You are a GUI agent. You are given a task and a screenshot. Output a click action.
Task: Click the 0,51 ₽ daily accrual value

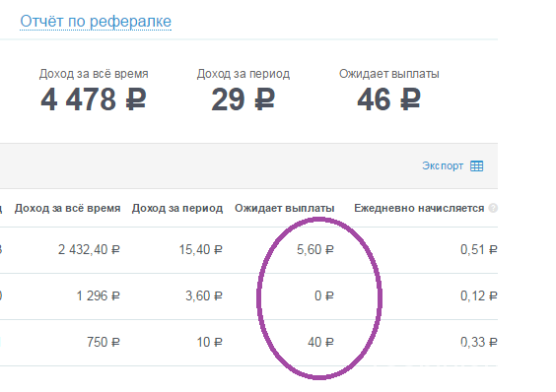click(x=479, y=250)
